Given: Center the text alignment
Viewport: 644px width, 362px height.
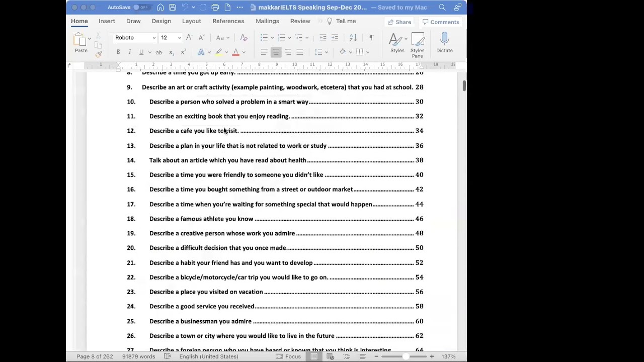Looking at the screenshot, I should (276, 52).
